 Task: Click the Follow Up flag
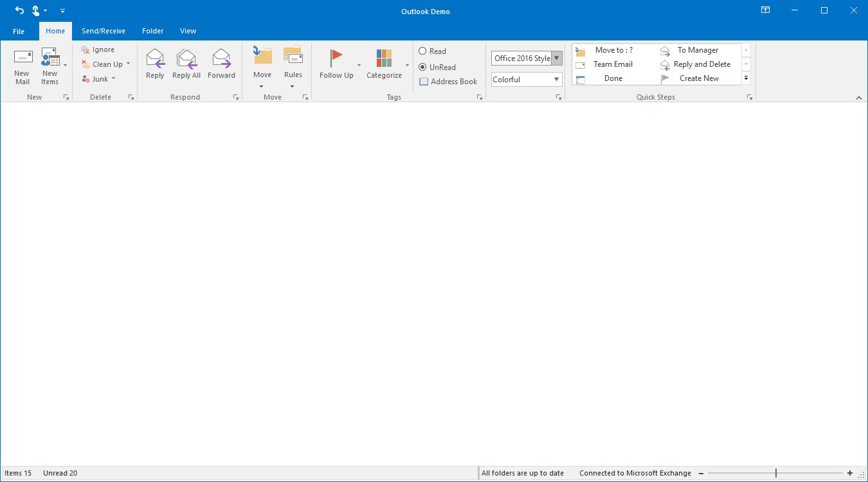(x=336, y=58)
